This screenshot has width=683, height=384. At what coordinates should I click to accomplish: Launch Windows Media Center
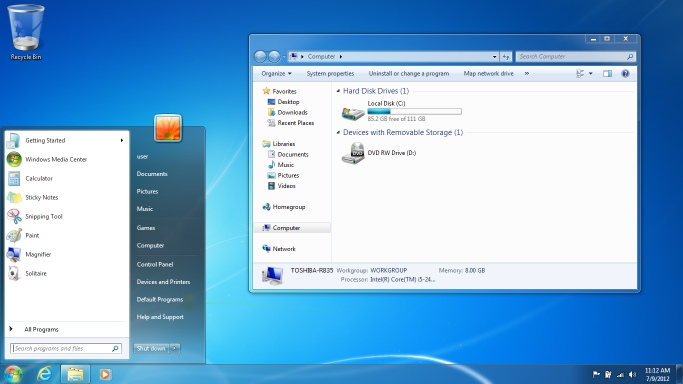(x=66, y=159)
